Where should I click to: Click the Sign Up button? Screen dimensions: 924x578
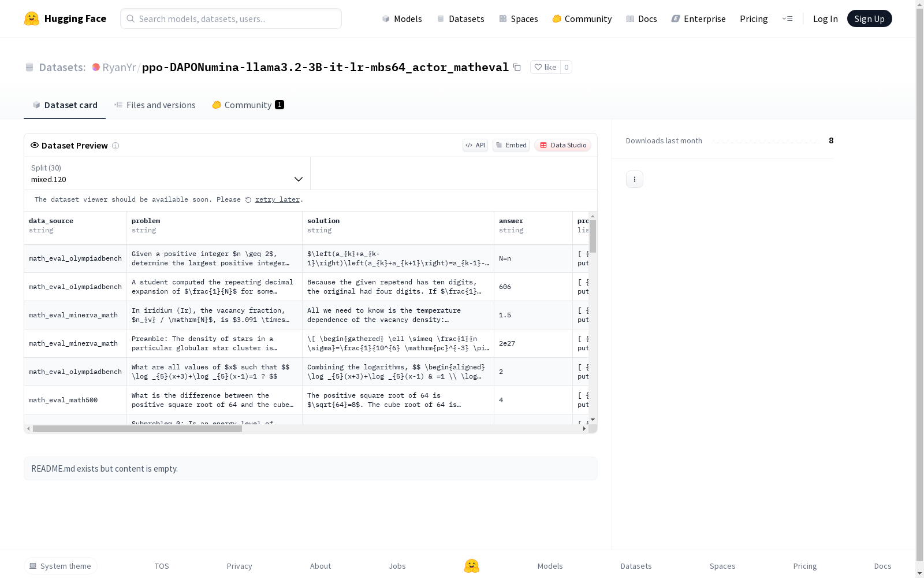[x=870, y=18]
